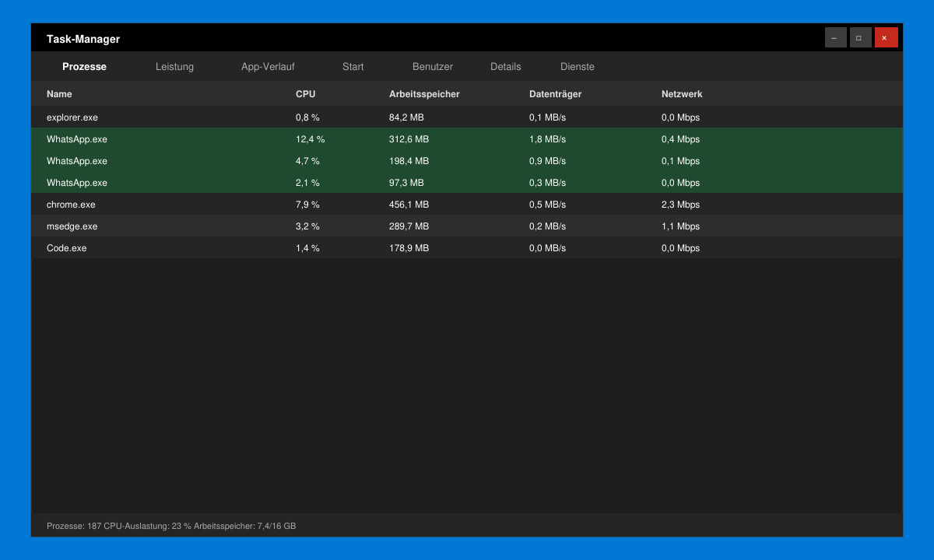Select the Start tab
Viewport: 934px width, 560px height.
click(353, 67)
